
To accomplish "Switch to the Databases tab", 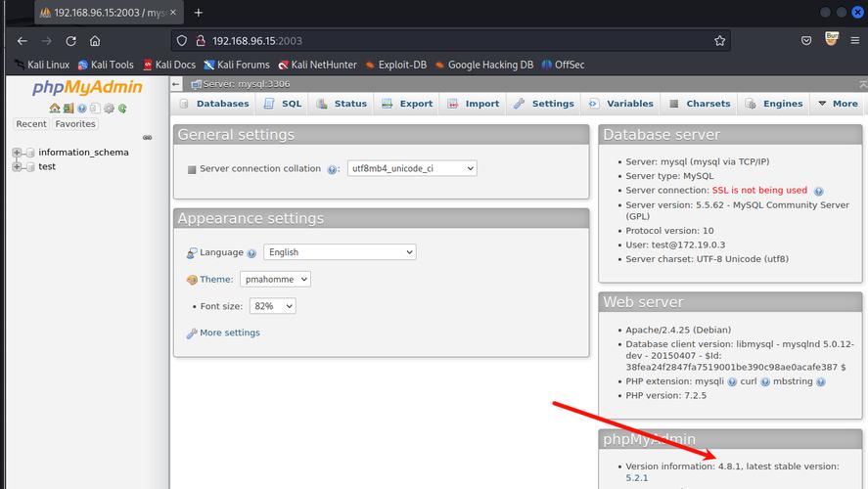I will 214,104.
